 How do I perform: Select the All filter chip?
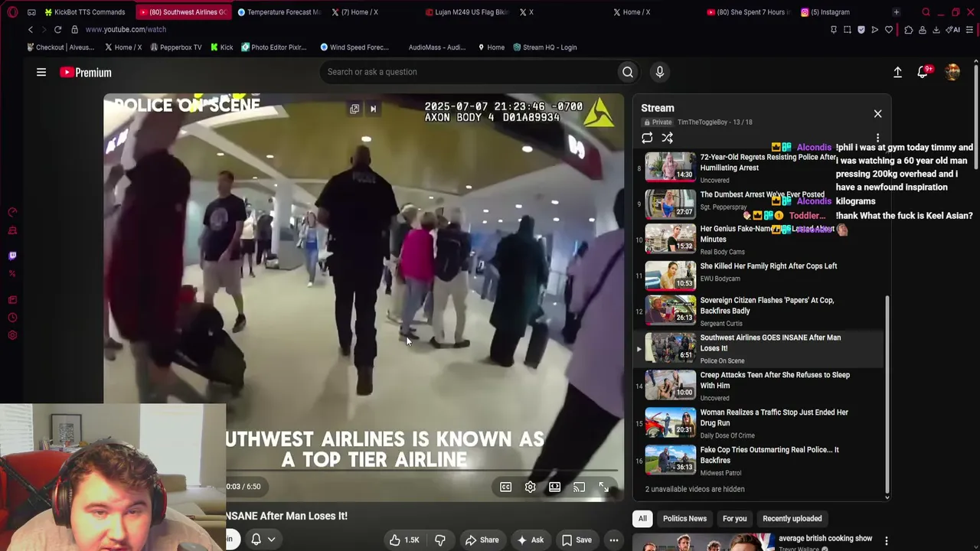642,519
